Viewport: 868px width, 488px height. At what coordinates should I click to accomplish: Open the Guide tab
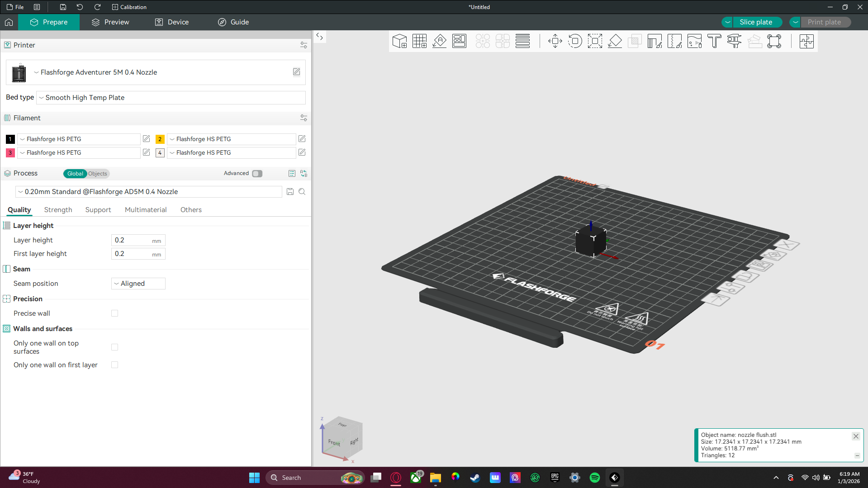pos(233,22)
